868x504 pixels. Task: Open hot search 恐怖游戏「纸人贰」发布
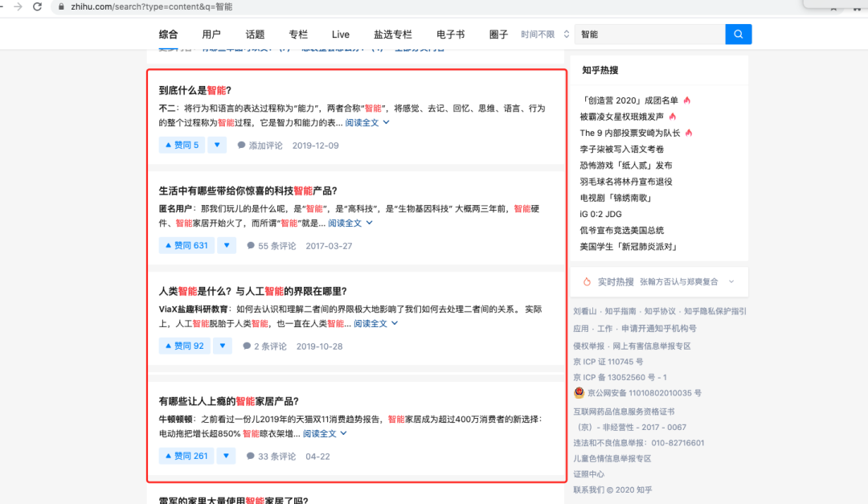[625, 165]
